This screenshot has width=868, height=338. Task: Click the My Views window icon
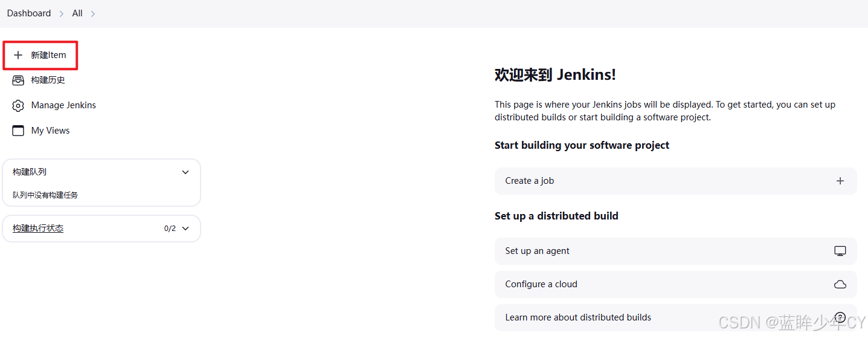pyautogui.click(x=18, y=131)
